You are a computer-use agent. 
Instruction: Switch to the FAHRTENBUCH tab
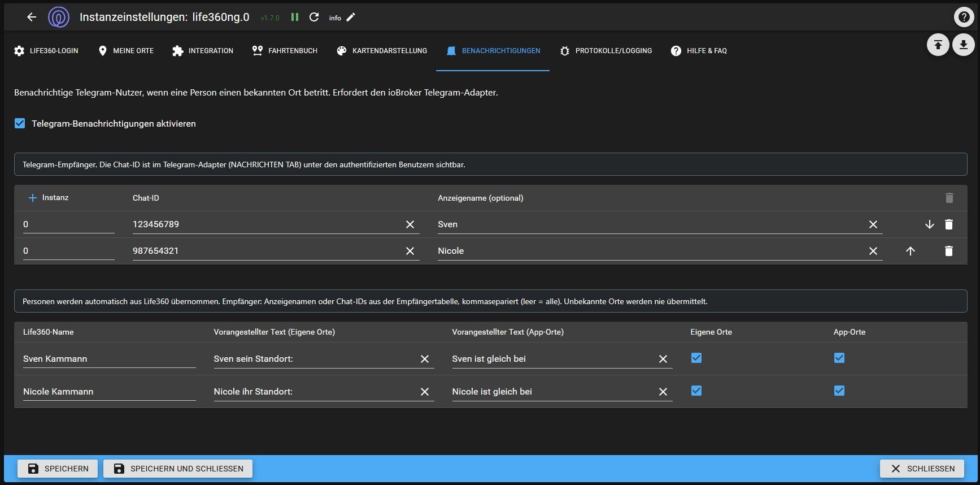tap(285, 51)
